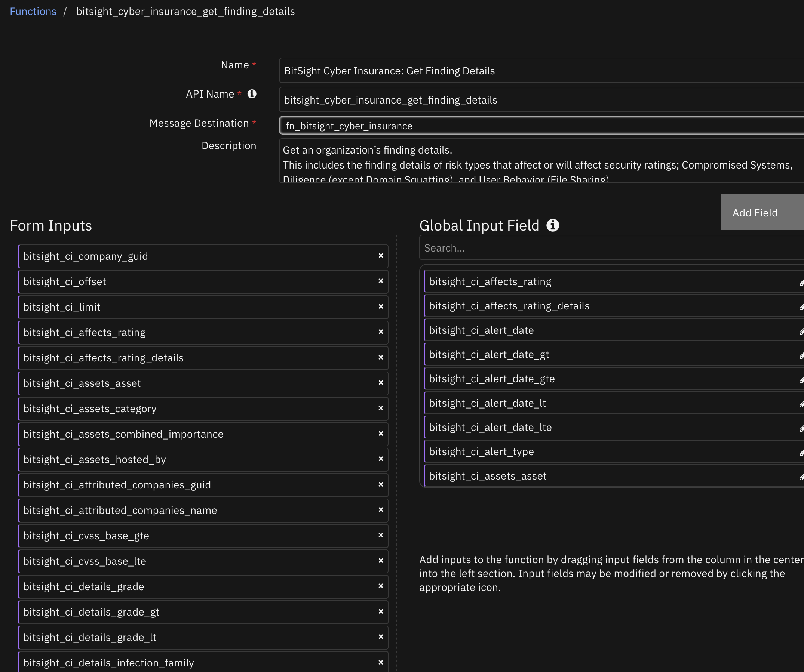Screen dimensions: 804x672
Task: Edit global field bitsight_ci_affects_rating_details pencil icon
Action: pos(801,307)
